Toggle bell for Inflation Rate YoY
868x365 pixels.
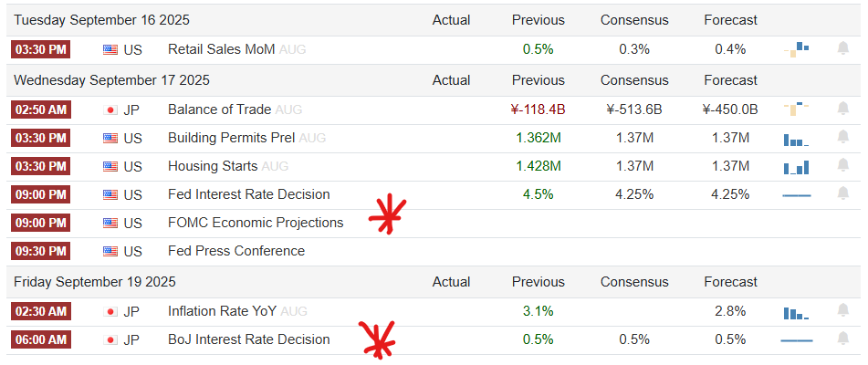pos(843,311)
